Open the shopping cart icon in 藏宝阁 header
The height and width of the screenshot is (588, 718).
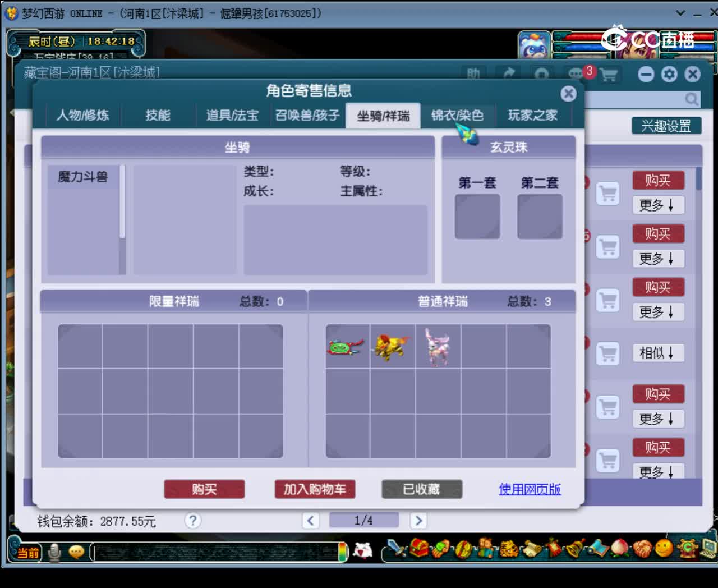point(609,75)
